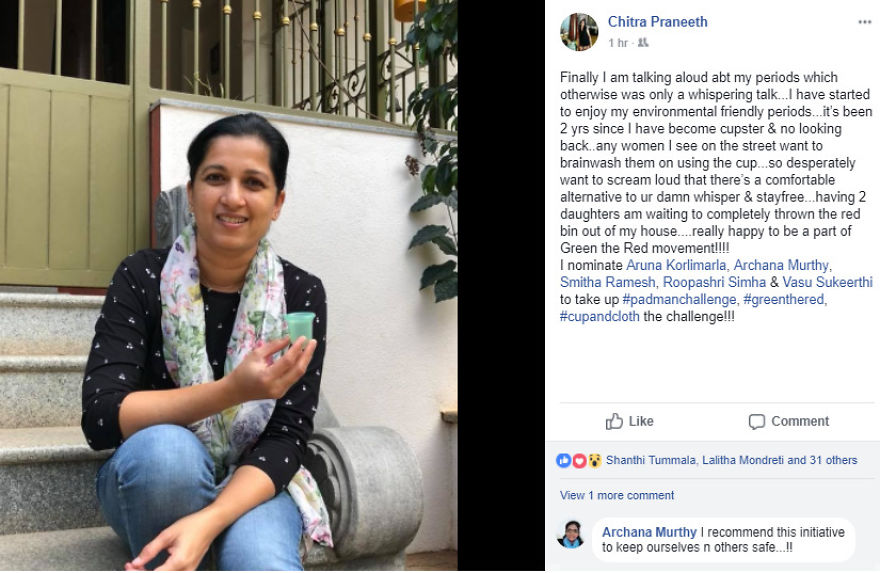
Task: Open tagged Roopashri Simha profile
Action: click(714, 282)
